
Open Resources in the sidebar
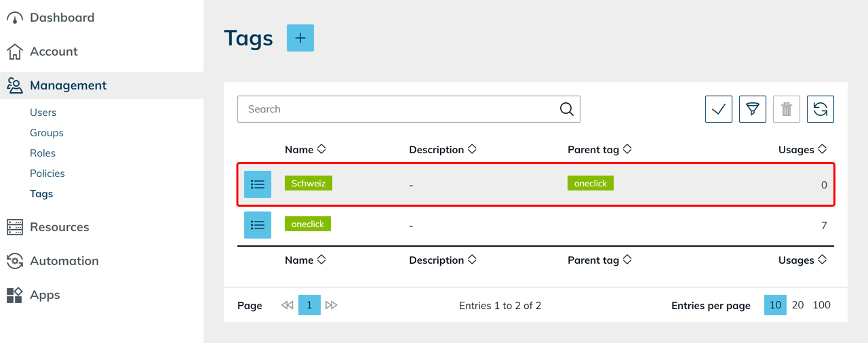(59, 227)
